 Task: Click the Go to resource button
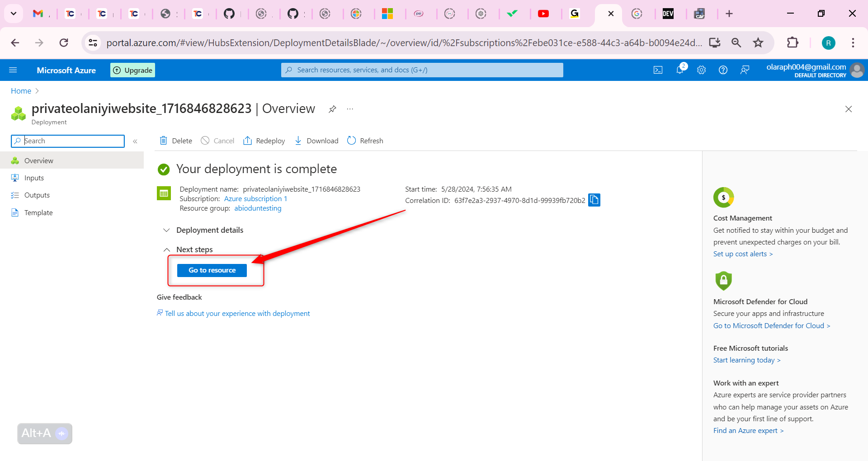[x=212, y=270]
